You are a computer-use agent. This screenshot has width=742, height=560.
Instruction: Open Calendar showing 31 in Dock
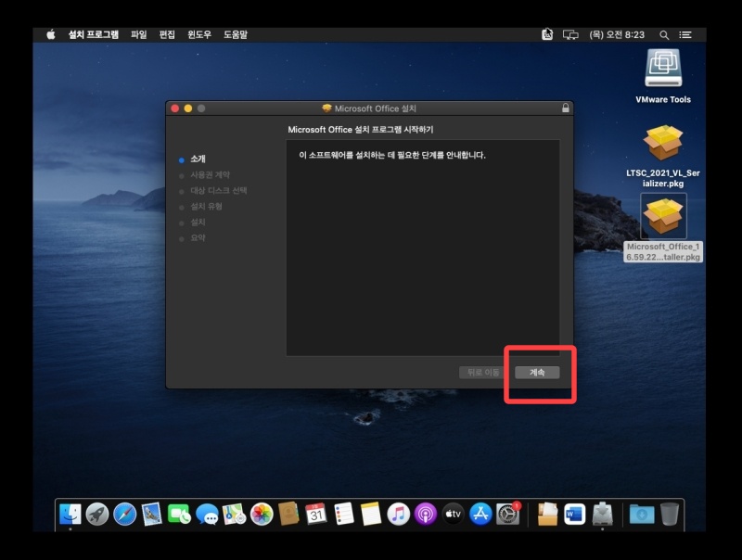point(316,514)
